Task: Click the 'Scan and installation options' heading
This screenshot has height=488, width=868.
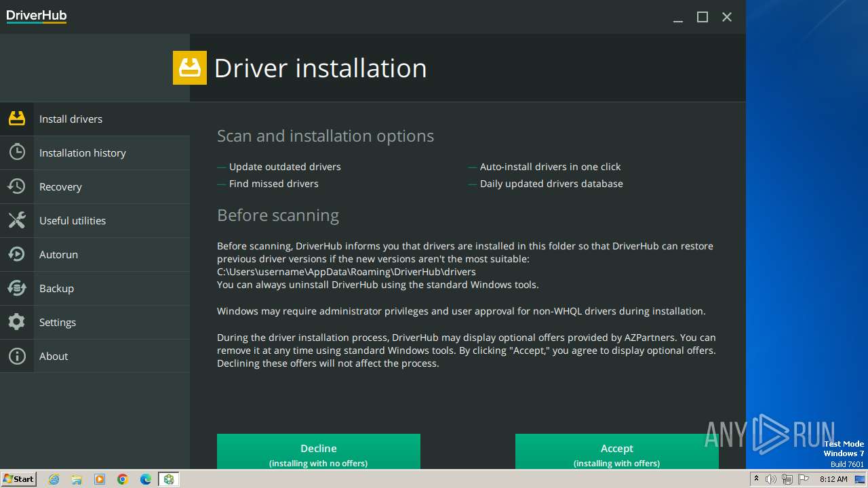Action: pyautogui.click(x=325, y=136)
